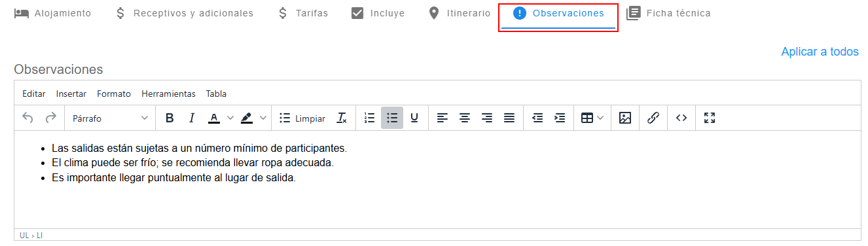Click the LI element in path bar
This screenshot has width=868, height=246.
click(40, 236)
